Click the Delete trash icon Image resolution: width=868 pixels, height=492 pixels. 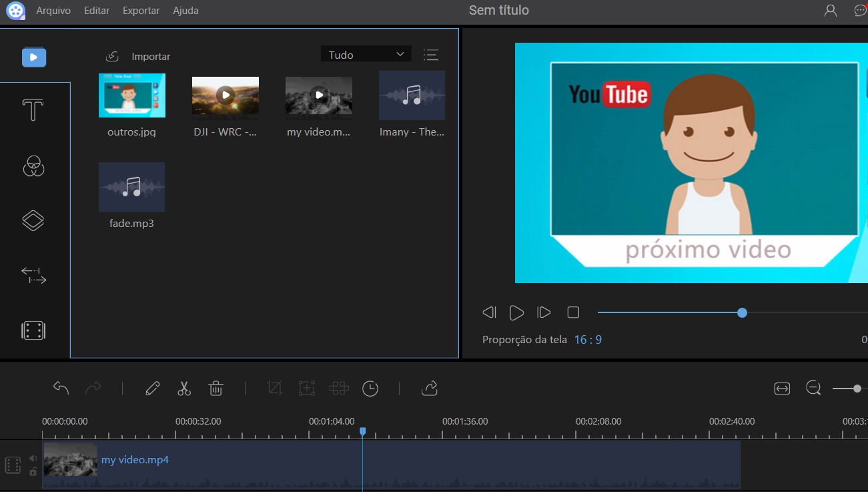(x=216, y=388)
